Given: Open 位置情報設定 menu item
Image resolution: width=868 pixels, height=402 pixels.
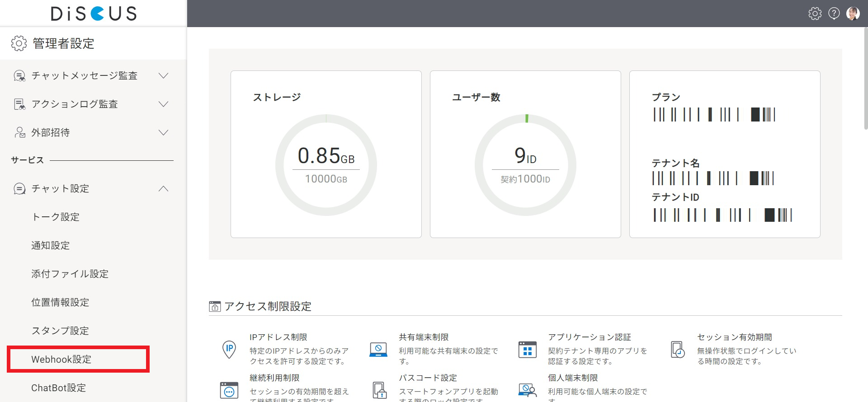Looking at the screenshot, I should click(x=60, y=303).
